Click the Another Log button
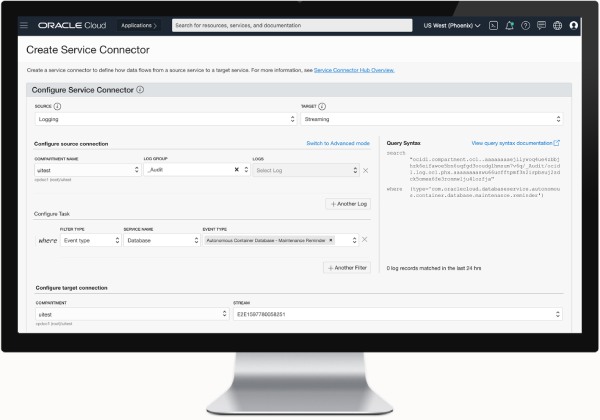Image resolution: width=600 pixels, height=420 pixels. 348,204
